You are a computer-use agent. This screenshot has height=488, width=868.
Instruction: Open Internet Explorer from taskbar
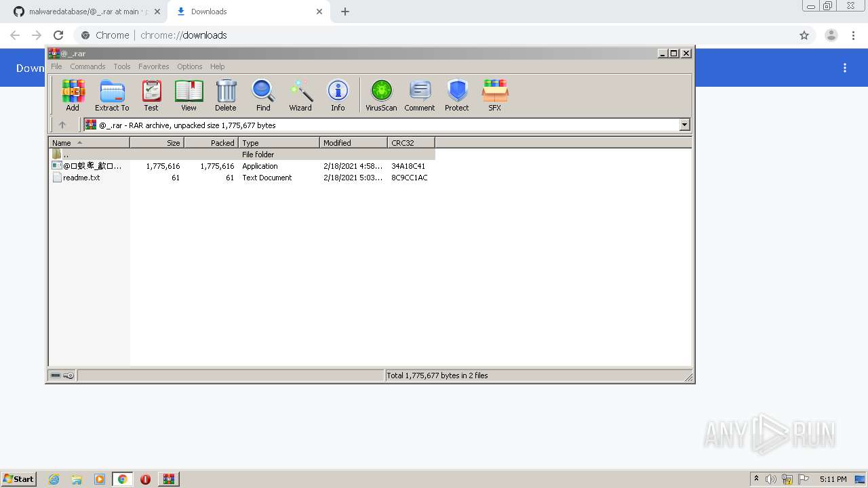coord(54,479)
